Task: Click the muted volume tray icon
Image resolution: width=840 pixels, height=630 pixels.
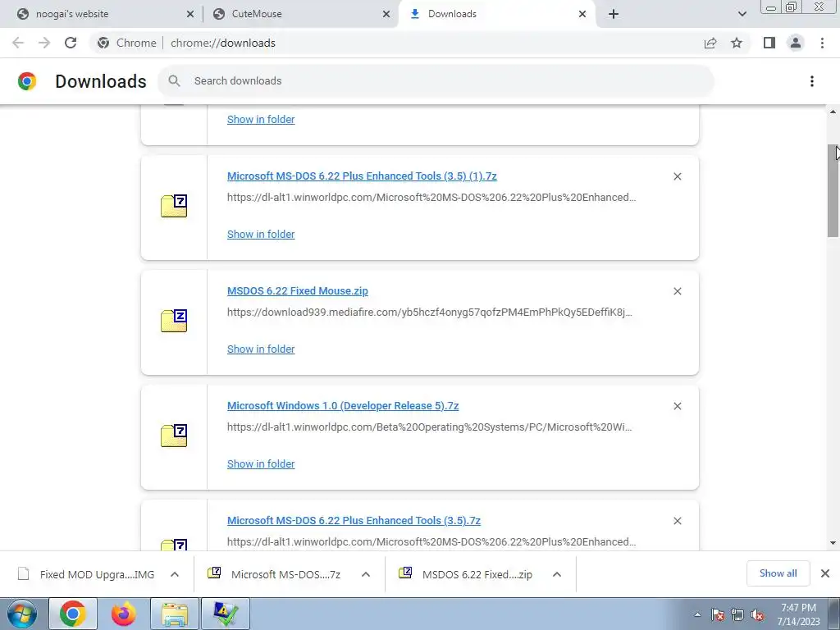Action: click(757, 615)
